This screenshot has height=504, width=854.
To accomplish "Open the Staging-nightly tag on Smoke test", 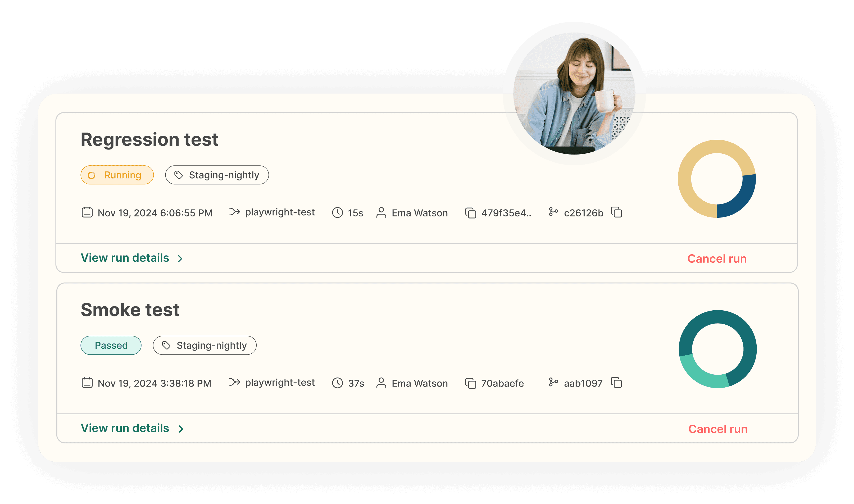I will coord(204,345).
